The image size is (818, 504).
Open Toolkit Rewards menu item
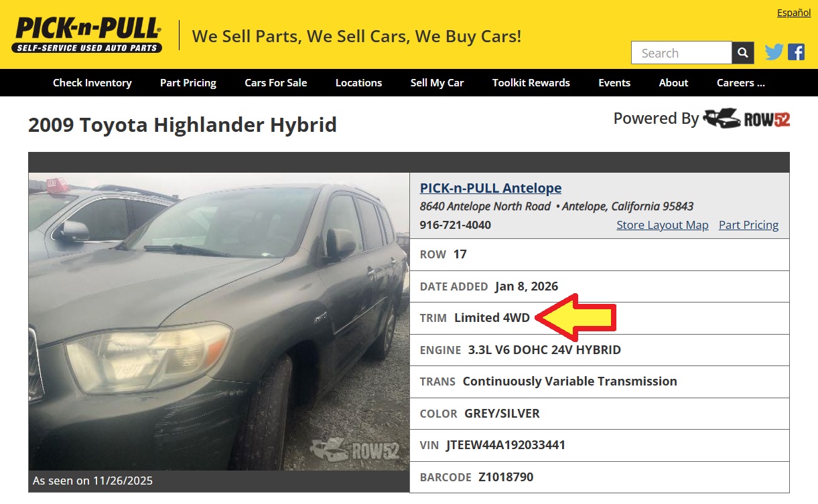[531, 83]
